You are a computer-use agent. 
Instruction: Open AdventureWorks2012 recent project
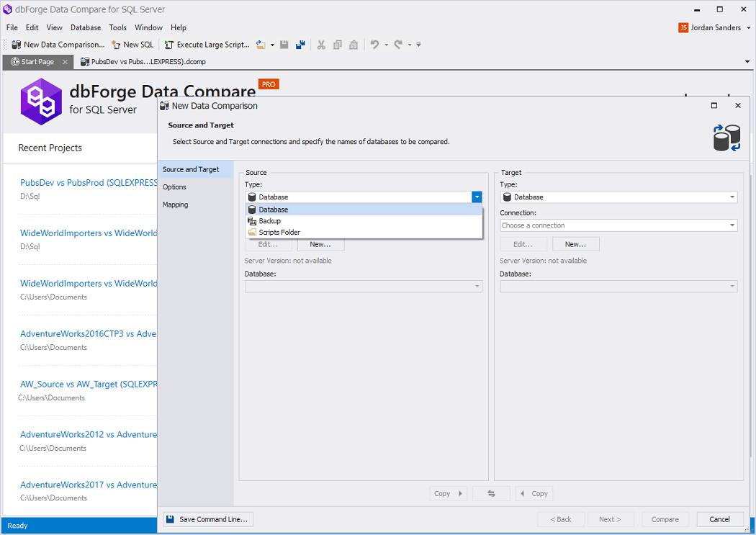coord(89,434)
